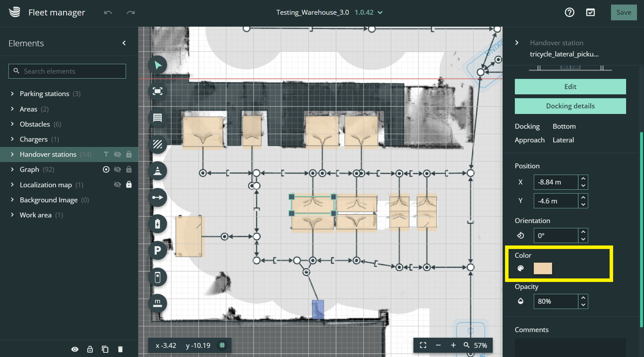Select the graph edge arrow tool
The image size is (644, 357).
(158, 197)
